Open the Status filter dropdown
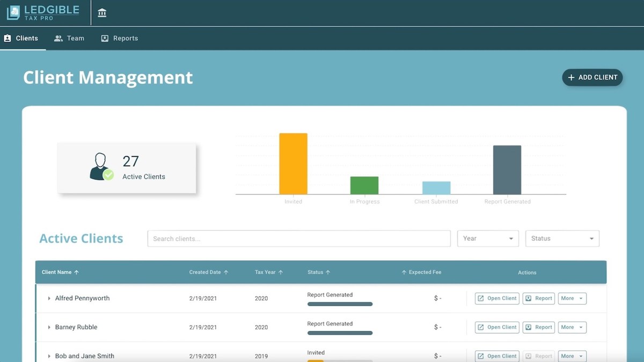This screenshot has height=362, width=644. (x=562, y=238)
